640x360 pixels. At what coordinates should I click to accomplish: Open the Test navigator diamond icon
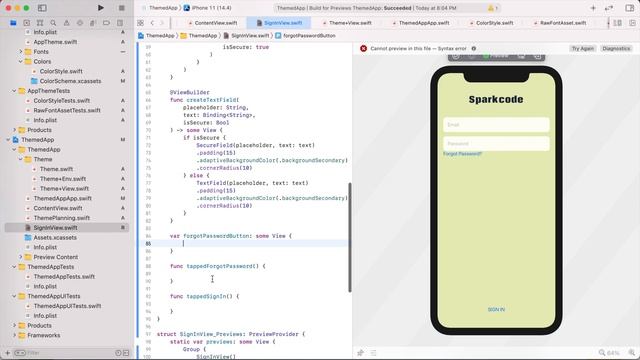[80, 23]
